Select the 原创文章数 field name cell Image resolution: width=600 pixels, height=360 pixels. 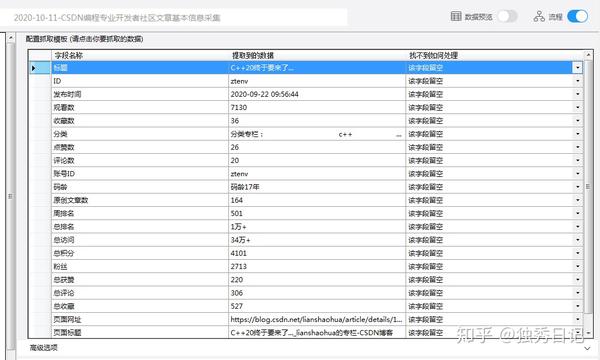click(x=140, y=200)
